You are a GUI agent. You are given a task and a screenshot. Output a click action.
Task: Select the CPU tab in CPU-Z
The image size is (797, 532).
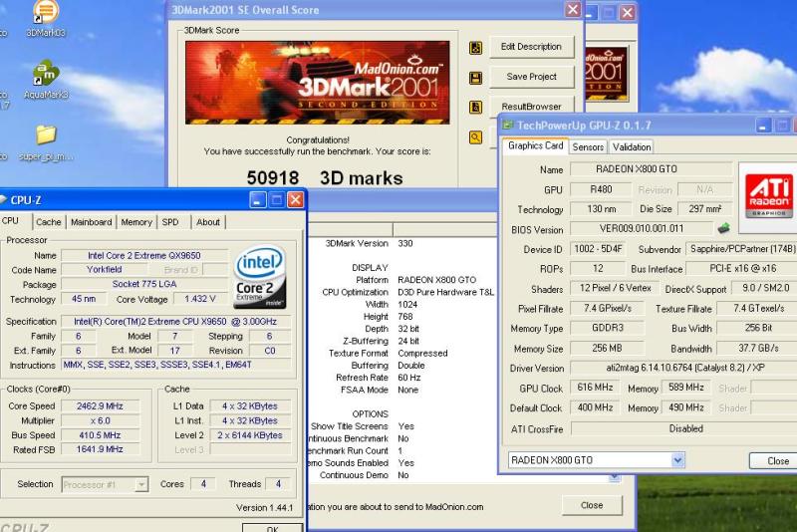13,221
